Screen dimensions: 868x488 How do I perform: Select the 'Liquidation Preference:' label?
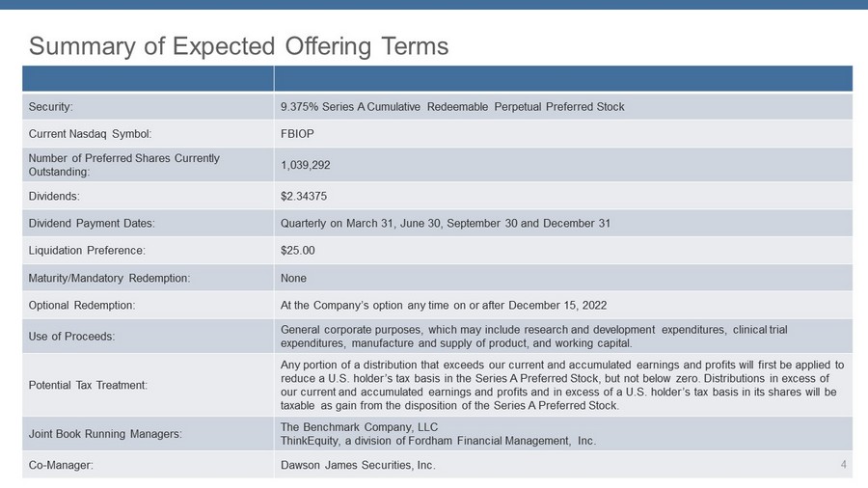(87, 251)
